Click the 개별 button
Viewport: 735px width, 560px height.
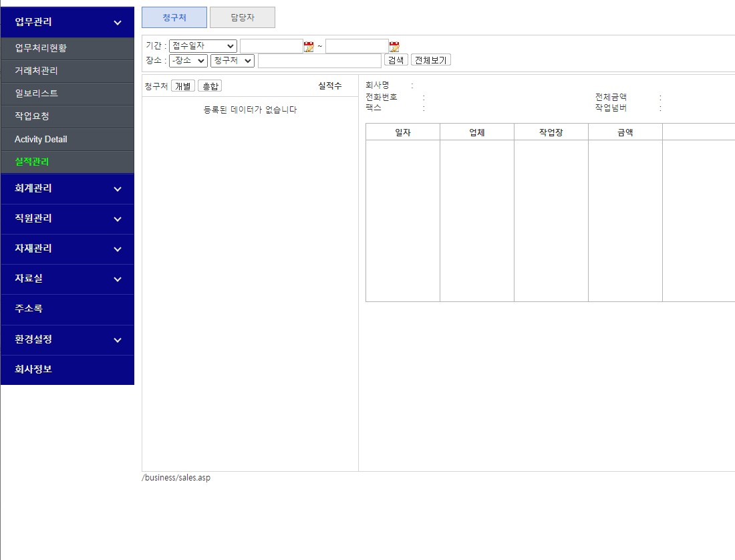[183, 86]
